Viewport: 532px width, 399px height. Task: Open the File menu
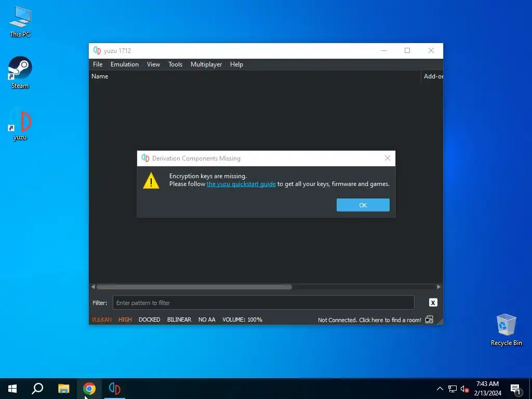click(98, 64)
